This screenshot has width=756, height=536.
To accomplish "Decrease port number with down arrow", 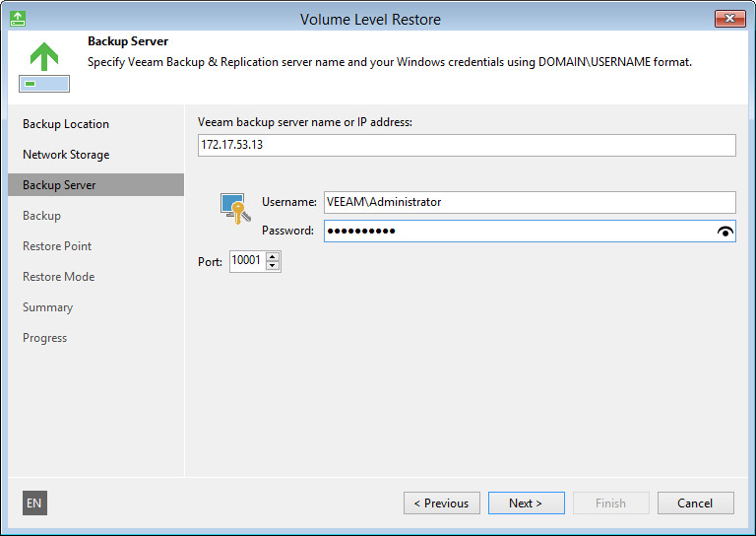I will [x=273, y=266].
